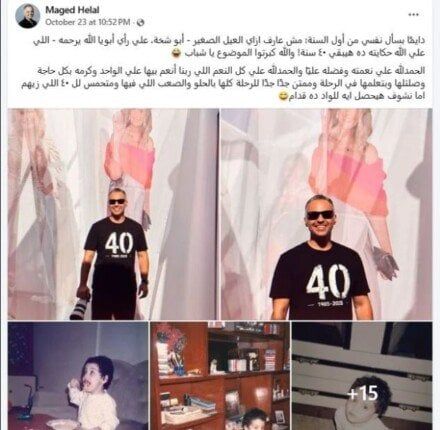Screen dimensions: 440x430
Task: Open Maged Helal's profile picture avatar
Action: 28,16
